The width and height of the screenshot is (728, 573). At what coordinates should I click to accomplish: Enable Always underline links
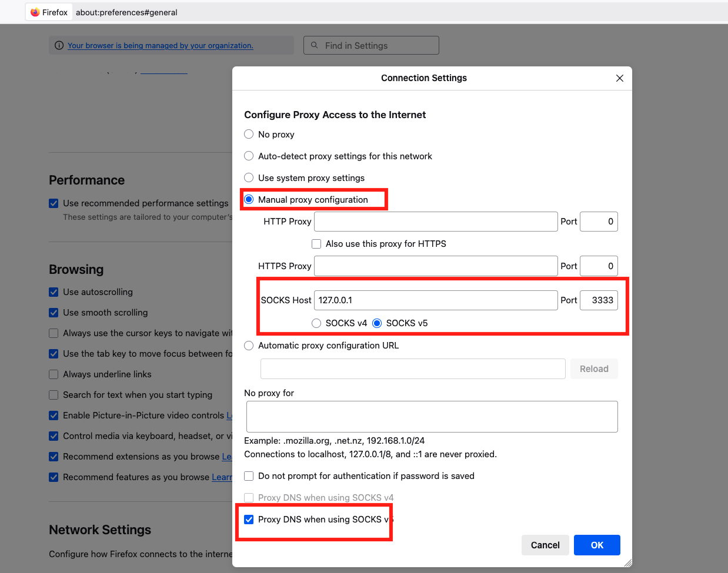point(54,374)
